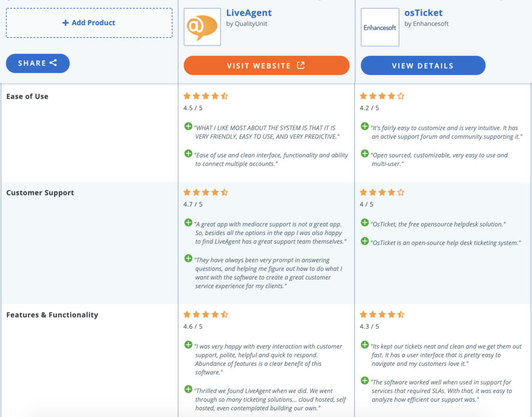Click the empty fifth star in osTicket Customer Support rating
This screenshot has height=417, width=532.
(400, 192)
